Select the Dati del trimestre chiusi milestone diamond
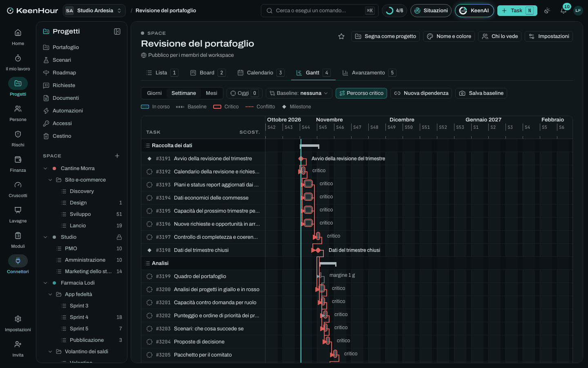Viewport: 588px width, 368px height. [x=318, y=250]
